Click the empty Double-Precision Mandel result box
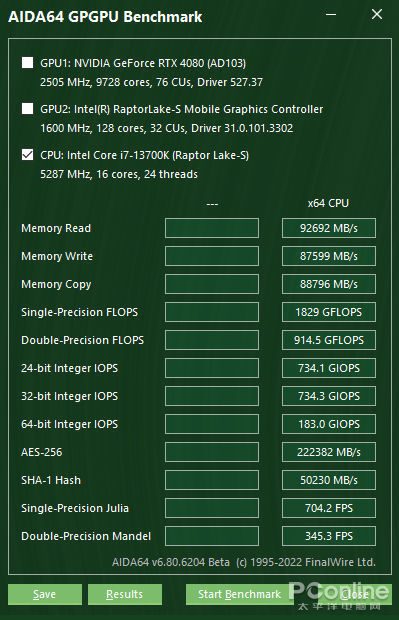This screenshot has height=620, width=399. [x=212, y=536]
